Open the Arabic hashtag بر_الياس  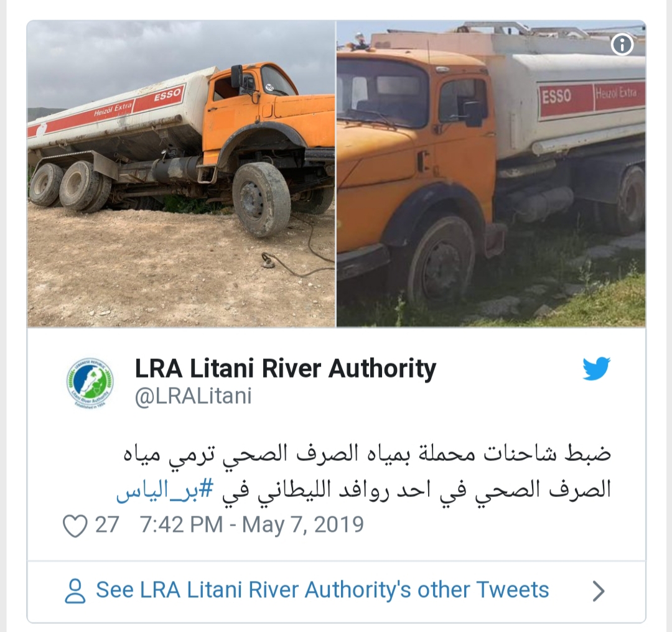[164, 490]
